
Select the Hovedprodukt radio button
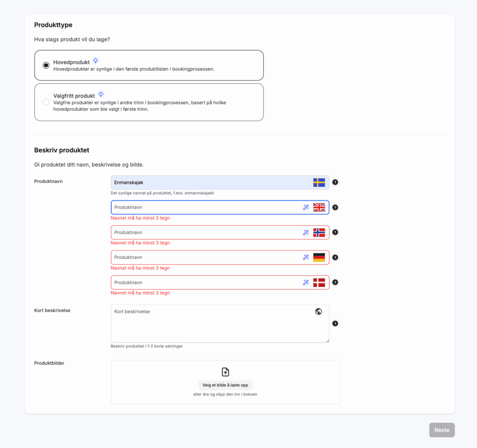click(46, 65)
